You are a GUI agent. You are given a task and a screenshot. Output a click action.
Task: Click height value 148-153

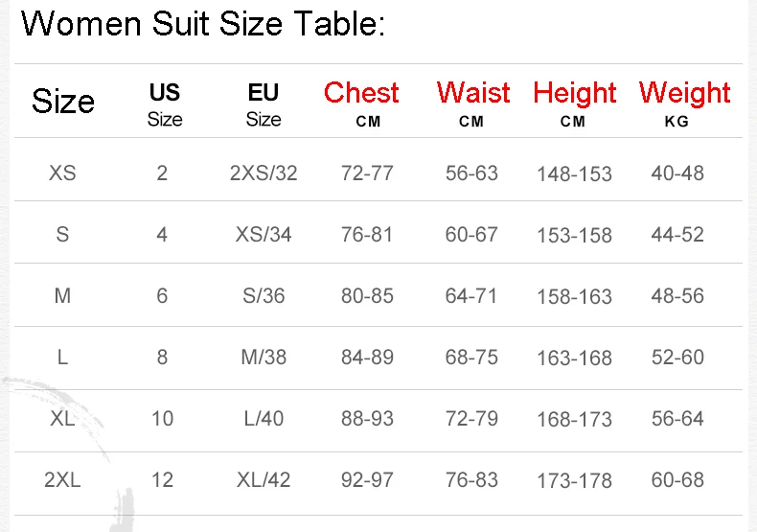click(575, 173)
